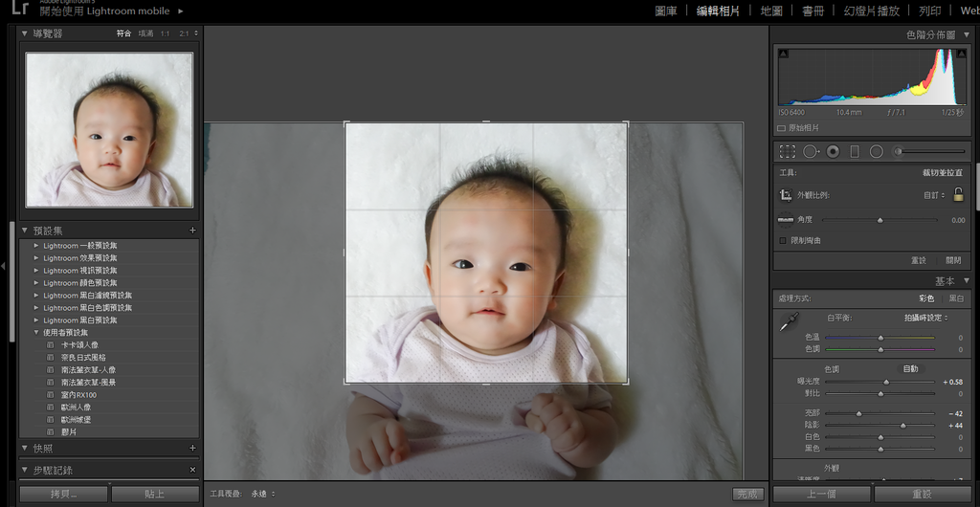Image resolution: width=980 pixels, height=507 pixels.
Task: Click 完成 to finish cropping
Action: 748,494
